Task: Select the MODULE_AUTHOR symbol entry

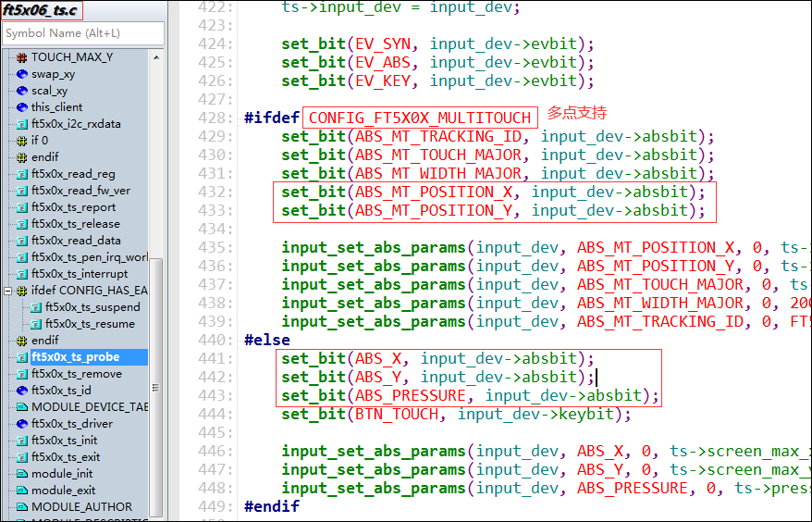Action: pyautogui.click(x=81, y=507)
